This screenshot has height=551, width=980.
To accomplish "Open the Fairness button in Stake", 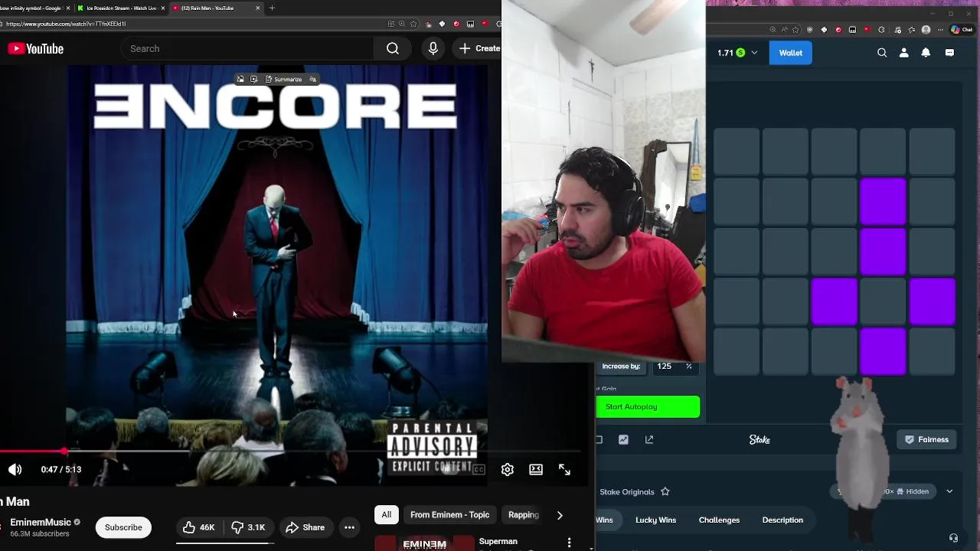I will coord(926,439).
